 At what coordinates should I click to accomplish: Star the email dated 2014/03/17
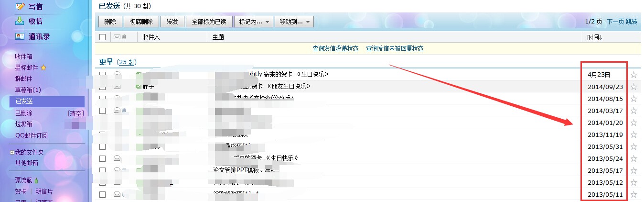click(634, 111)
